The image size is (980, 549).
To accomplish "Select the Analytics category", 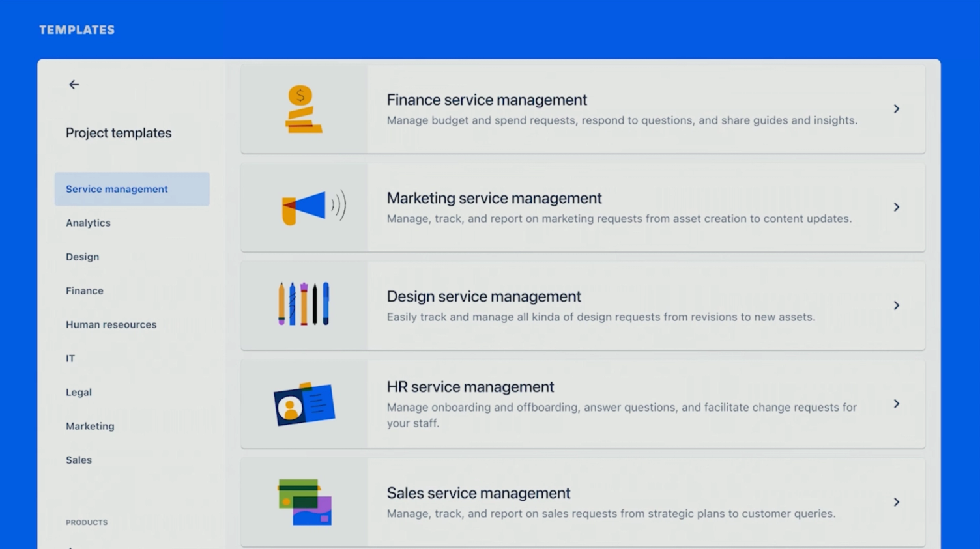I will 88,223.
